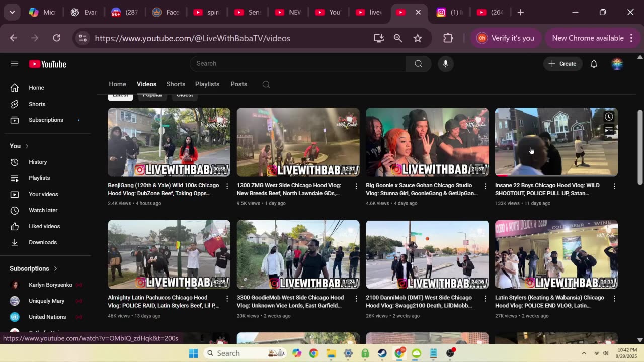Click the YouTube search magnifier button
Viewport: 644px width, 362px height.
[x=418, y=64]
